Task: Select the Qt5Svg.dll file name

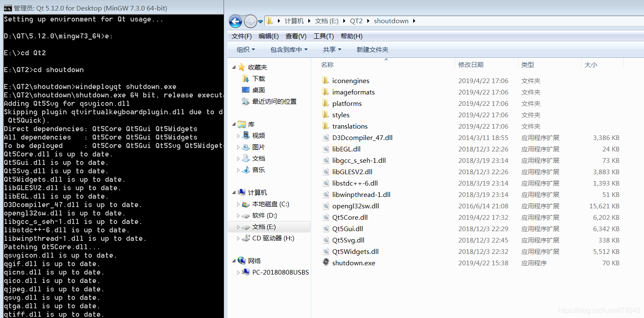Action: [348, 240]
